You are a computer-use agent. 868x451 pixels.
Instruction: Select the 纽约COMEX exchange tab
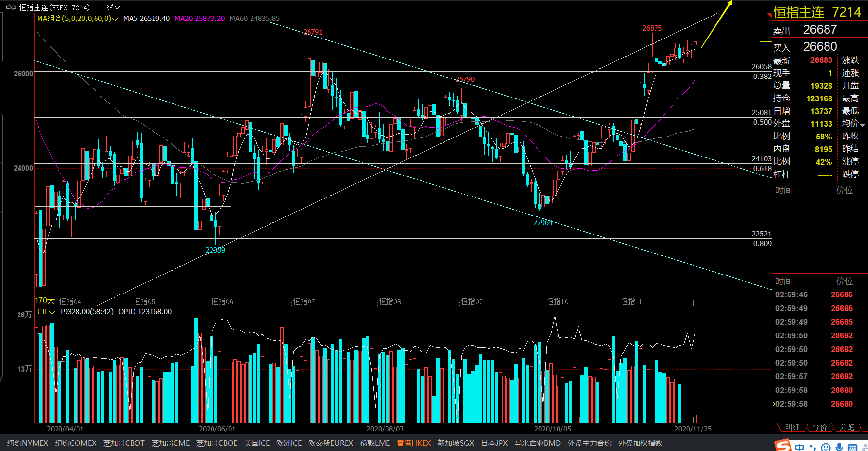click(76, 443)
